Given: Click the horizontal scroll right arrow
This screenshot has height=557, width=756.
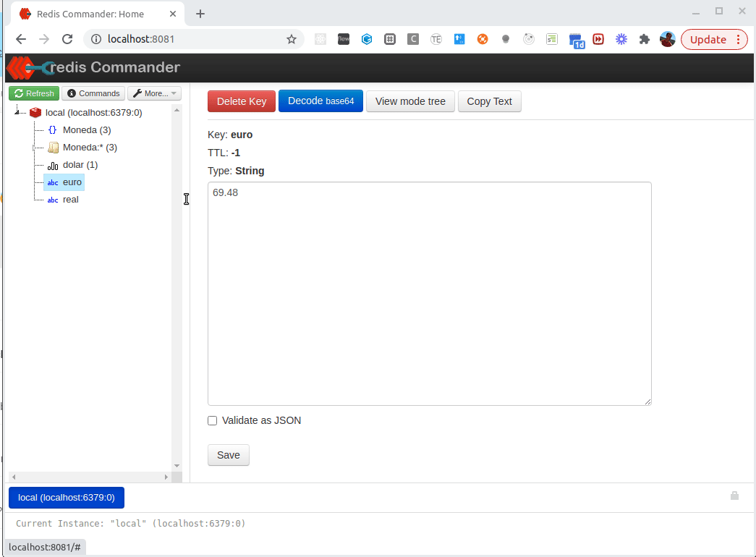Looking at the screenshot, I should coord(166,477).
